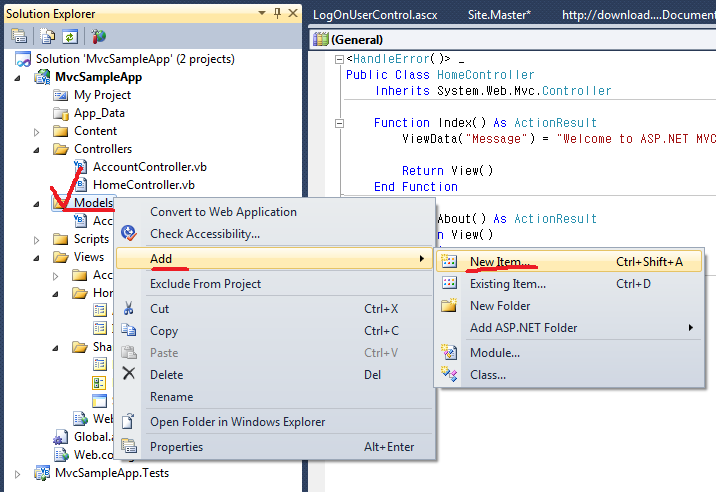Screen dimensions: 716x492
Task: Click HomeController class name in code
Action: point(485,75)
